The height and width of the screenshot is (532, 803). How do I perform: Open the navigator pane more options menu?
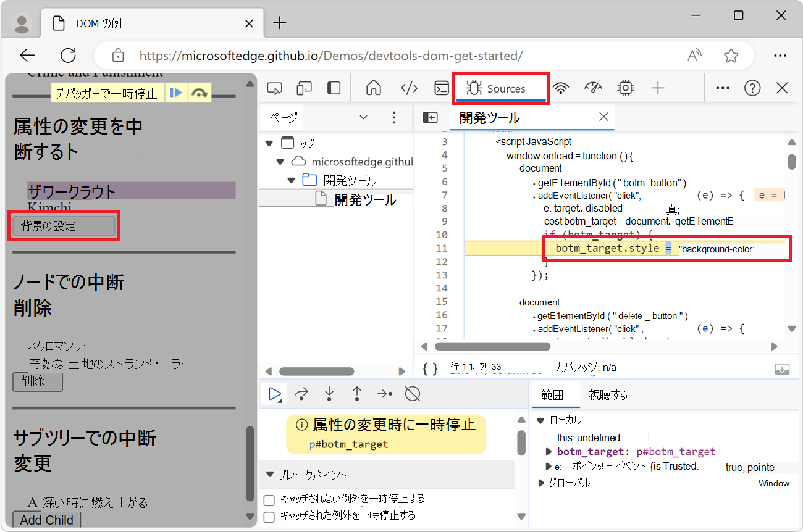pos(394,117)
